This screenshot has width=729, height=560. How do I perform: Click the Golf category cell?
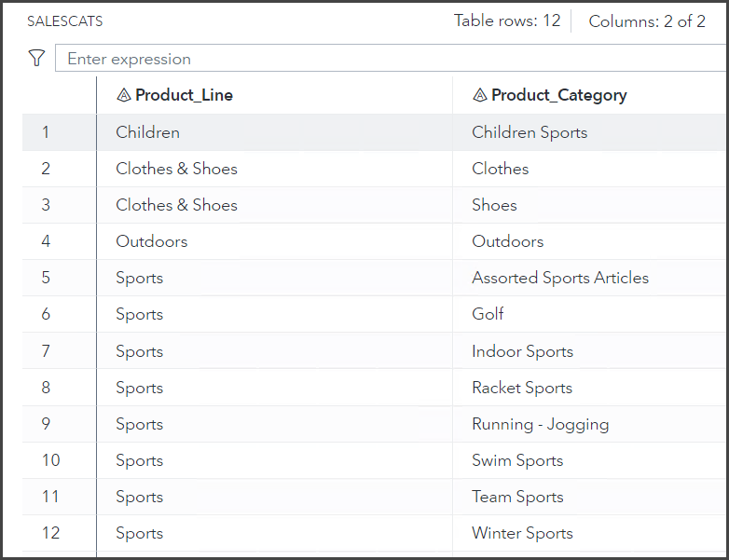(x=488, y=314)
